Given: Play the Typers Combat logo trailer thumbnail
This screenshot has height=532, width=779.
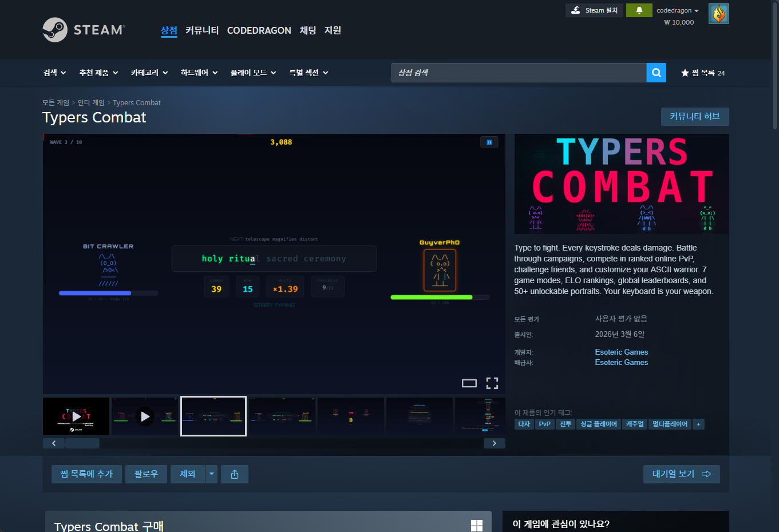Looking at the screenshot, I should [76, 416].
